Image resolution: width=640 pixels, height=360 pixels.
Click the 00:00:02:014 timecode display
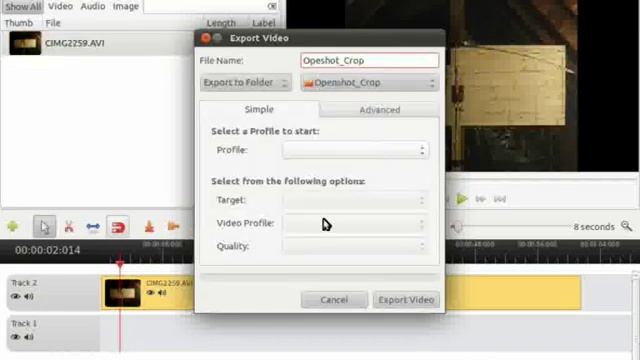pos(48,250)
